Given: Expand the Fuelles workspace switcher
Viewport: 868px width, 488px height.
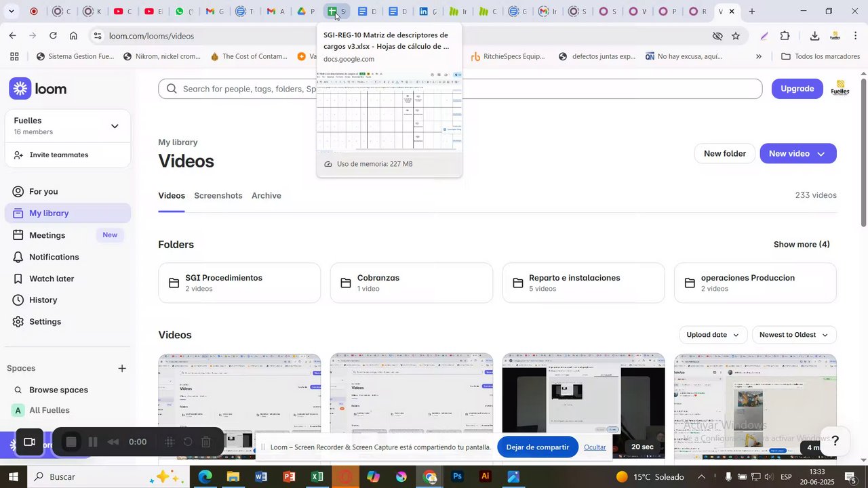Looking at the screenshot, I should click(115, 126).
